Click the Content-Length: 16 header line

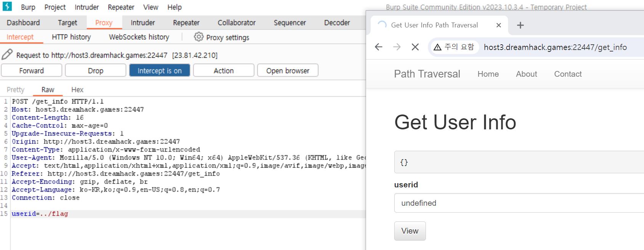tap(48, 118)
